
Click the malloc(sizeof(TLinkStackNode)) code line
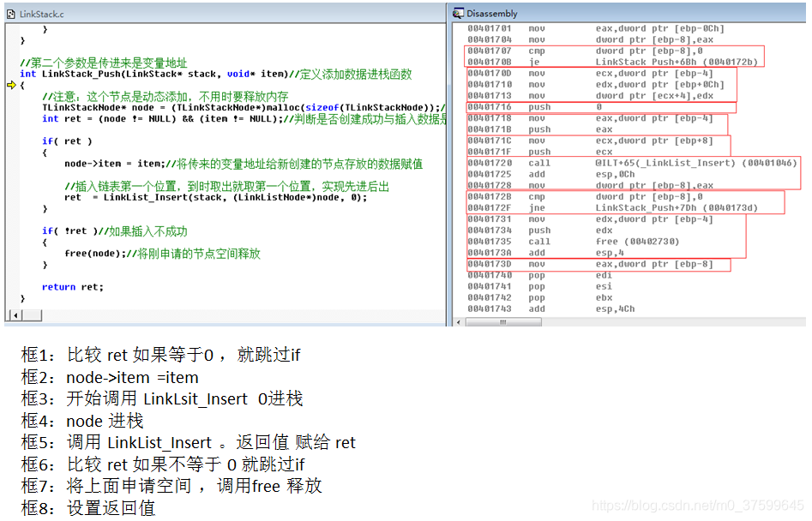point(244,108)
